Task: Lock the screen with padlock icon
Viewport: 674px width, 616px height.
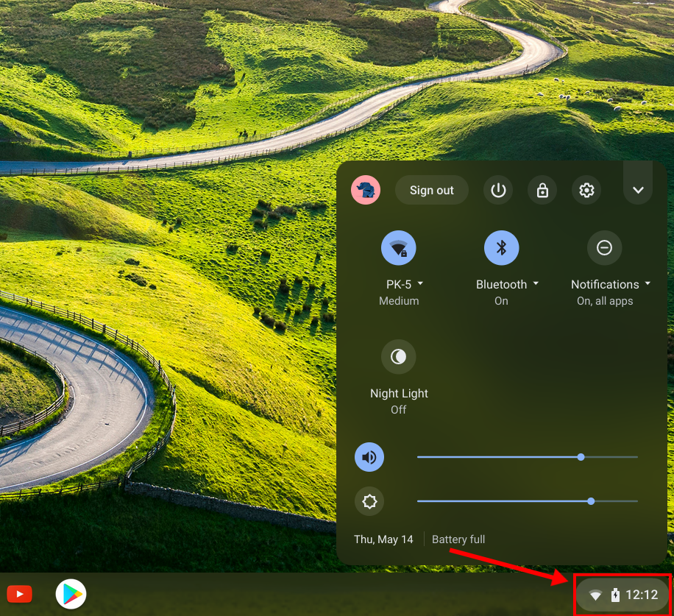Action: (542, 190)
